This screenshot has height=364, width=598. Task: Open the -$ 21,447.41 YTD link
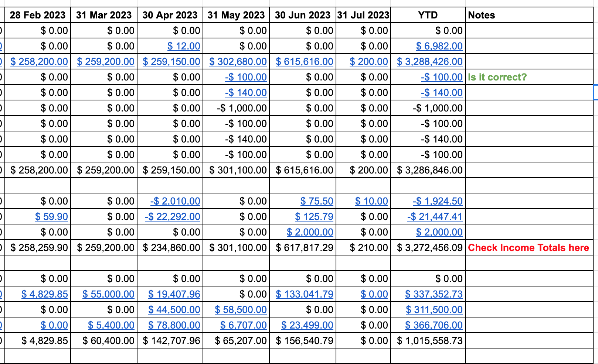(435, 217)
